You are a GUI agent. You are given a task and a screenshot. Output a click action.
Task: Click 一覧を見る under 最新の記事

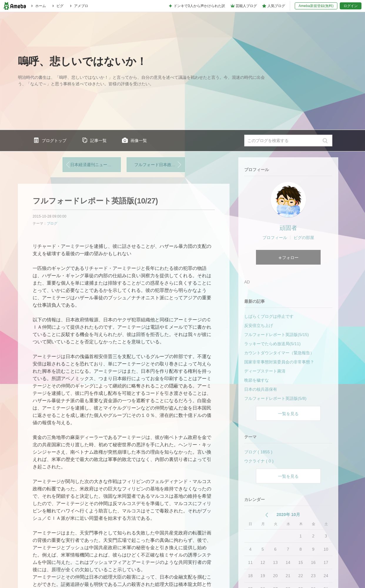(288, 413)
